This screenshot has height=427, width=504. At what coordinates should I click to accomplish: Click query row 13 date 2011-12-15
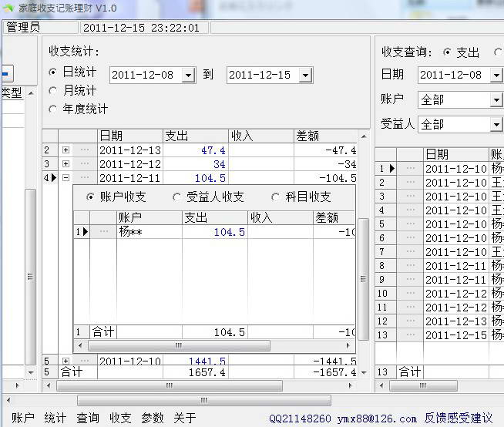click(x=455, y=335)
